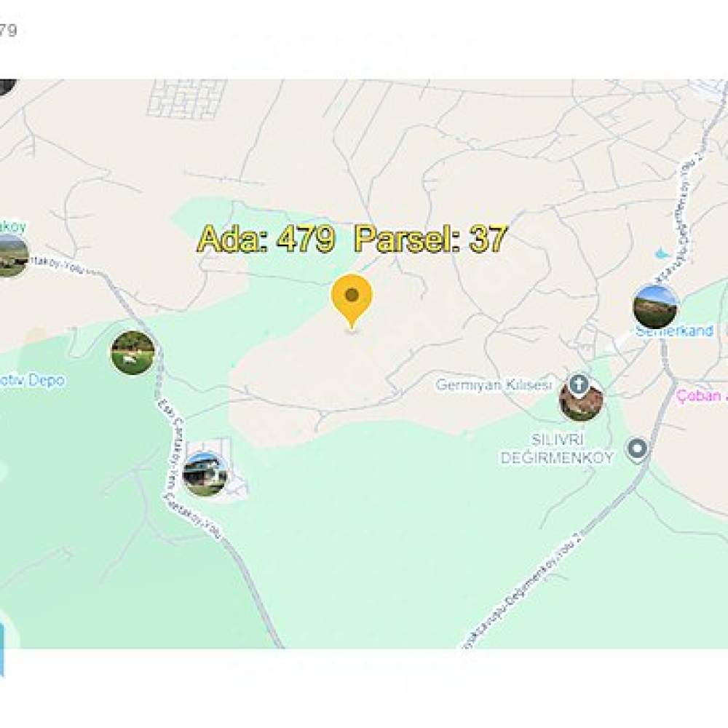Open the Semerkand photo marker
This screenshot has width=728, height=728.
(654, 307)
